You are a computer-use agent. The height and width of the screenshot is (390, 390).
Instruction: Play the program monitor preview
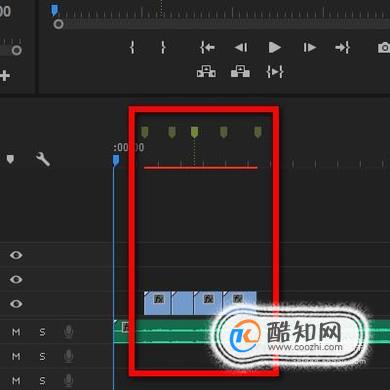tap(275, 47)
